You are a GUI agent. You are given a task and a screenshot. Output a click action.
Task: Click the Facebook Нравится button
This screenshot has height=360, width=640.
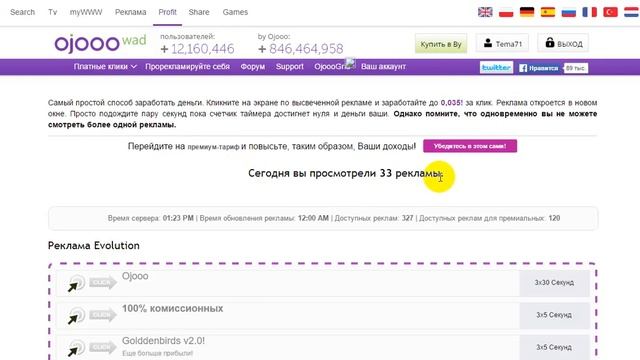coord(539,68)
